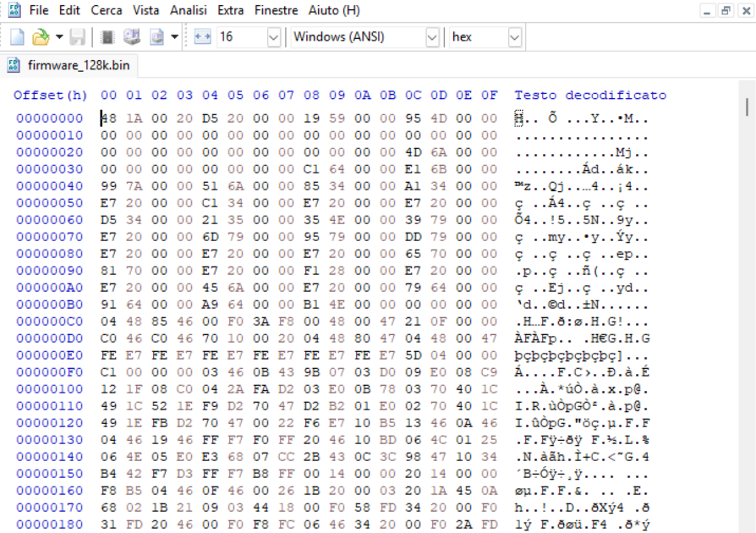Viewport: 756px width, 533px height.
Task: Click the Open disk drive icon
Action: [x=131, y=37]
